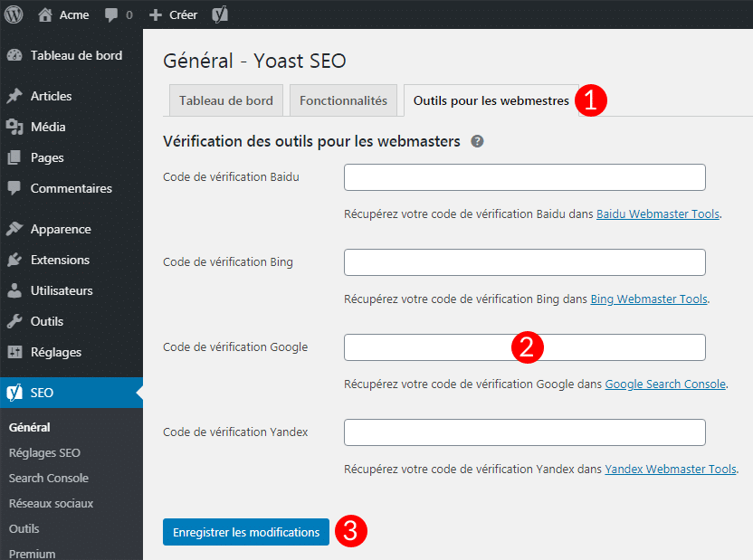Image resolution: width=753 pixels, height=560 pixels.
Task: Click the Code de vérification Google label
Action: (x=235, y=346)
